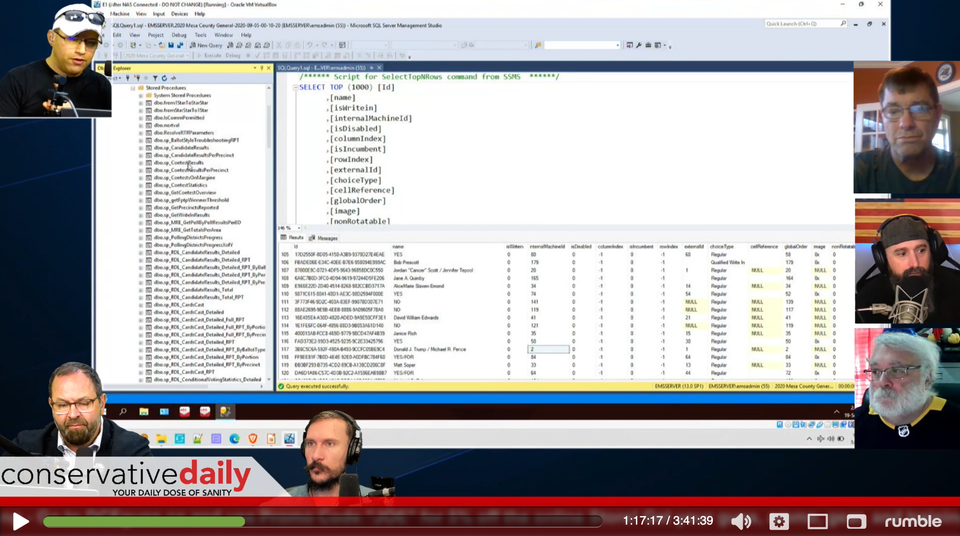Open the VirtualBox Input menu
This screenshot has width=960, height=536.
pos(159,13)
